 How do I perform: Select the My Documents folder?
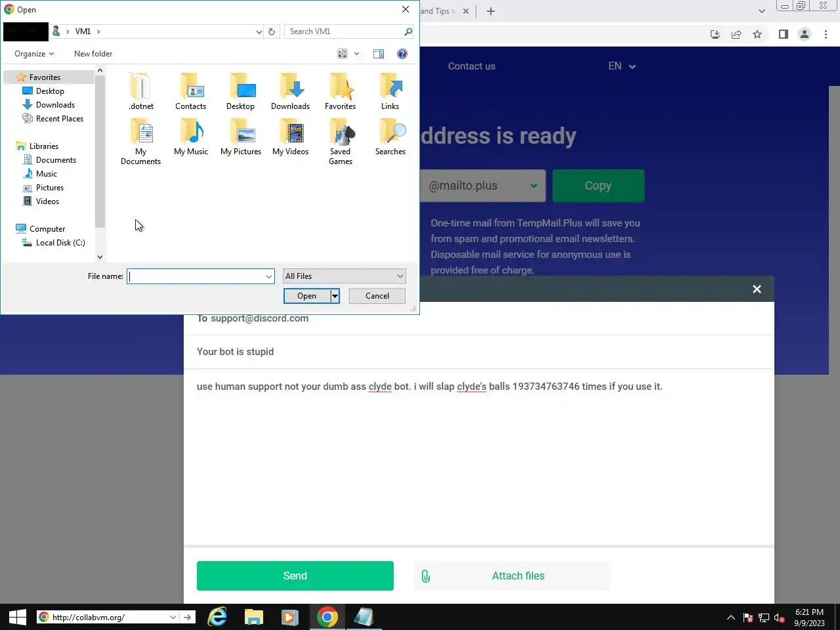point(141,141)
